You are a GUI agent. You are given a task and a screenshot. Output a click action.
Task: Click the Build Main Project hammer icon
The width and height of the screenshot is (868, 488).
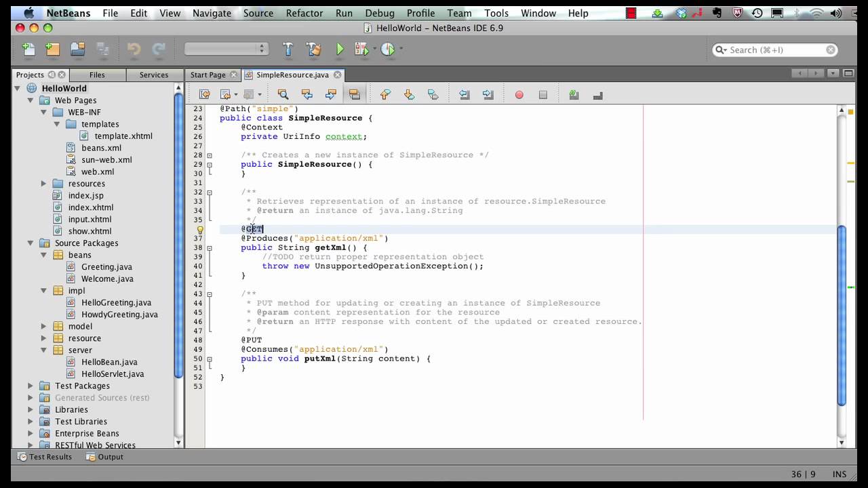click(x=288, y=49)
